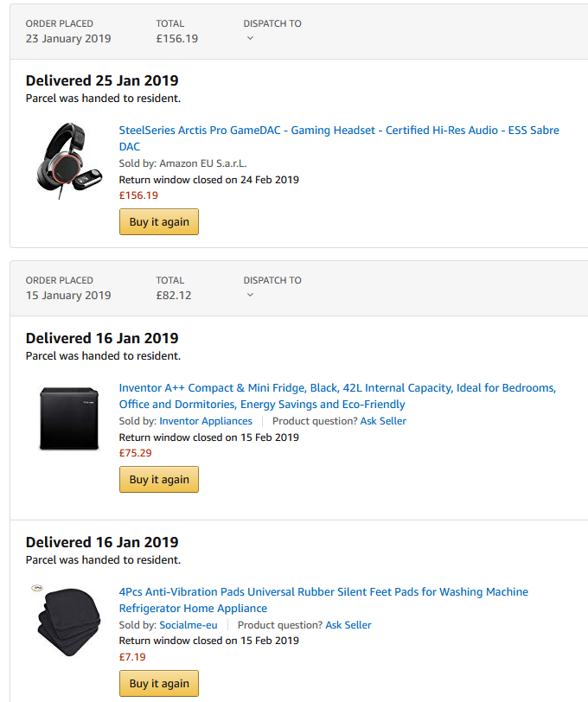Click the DISPATCH TO label of second order

click(272, 280)
